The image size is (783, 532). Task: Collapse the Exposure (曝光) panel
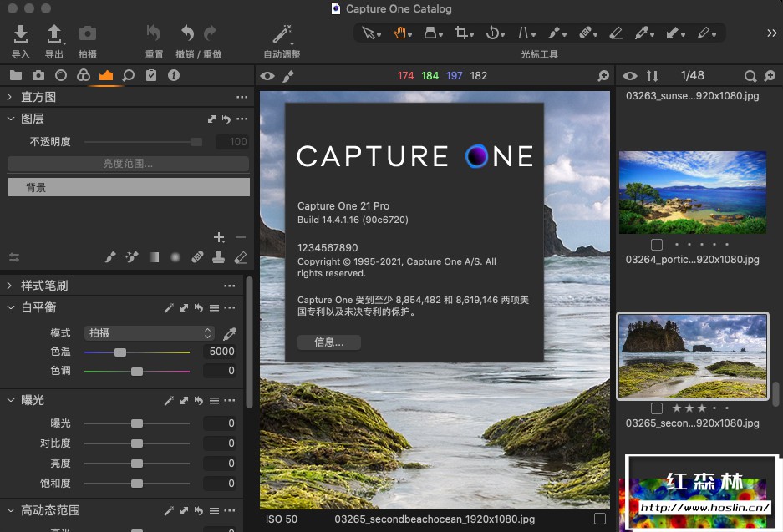[11, 400]
